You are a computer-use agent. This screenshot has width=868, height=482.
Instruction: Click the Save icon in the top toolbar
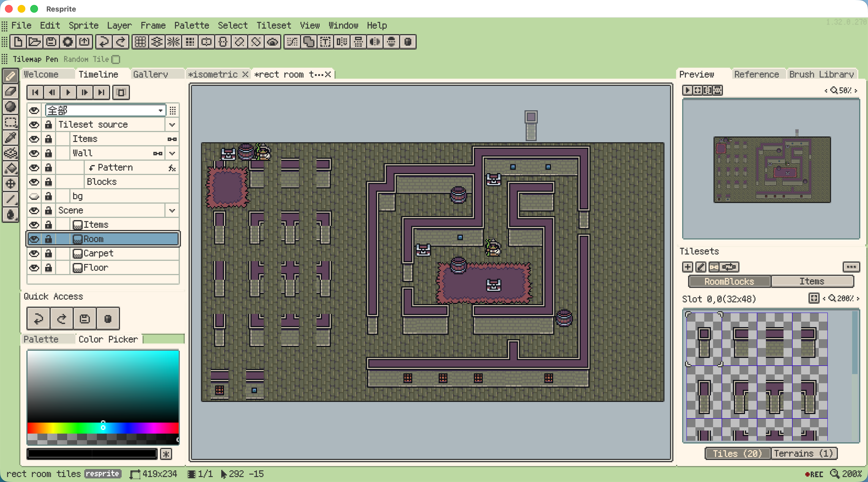pyautogui.click(x=51, y=42)
